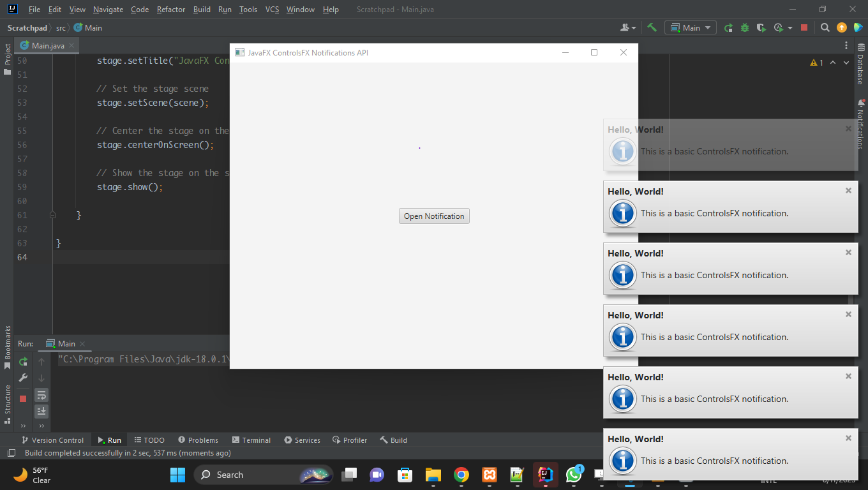Open the Build tool window tab
This screenshot has height=490, width=868.
click(393, 440)
